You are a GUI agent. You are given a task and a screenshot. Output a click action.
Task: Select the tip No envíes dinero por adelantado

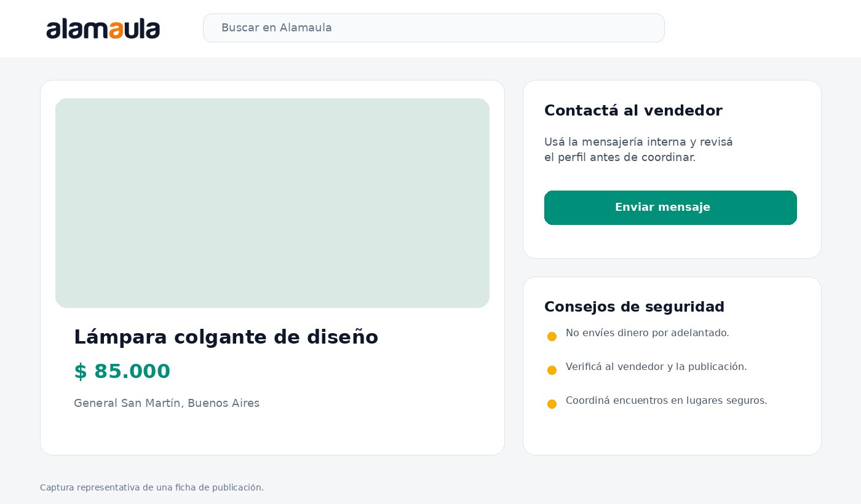[647, 333]
